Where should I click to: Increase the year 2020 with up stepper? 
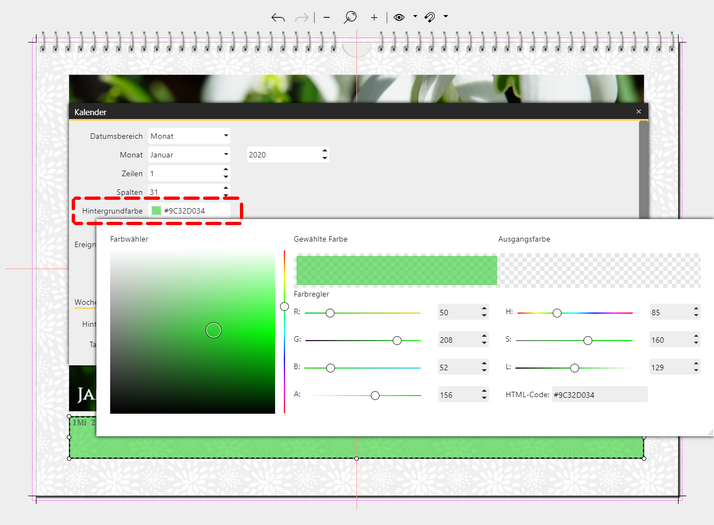click(324, 151)
